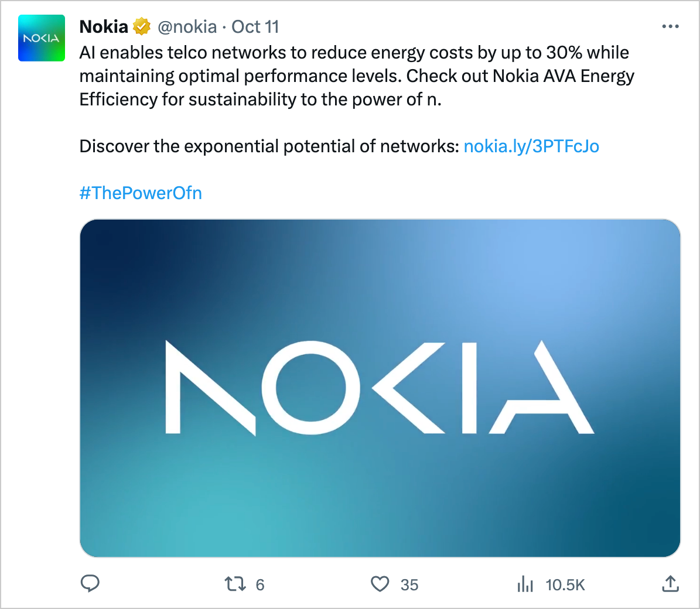This screenshot has width=700, height=609.
Task: Open the Nokia profile avatar
Action: click(42, 39)
